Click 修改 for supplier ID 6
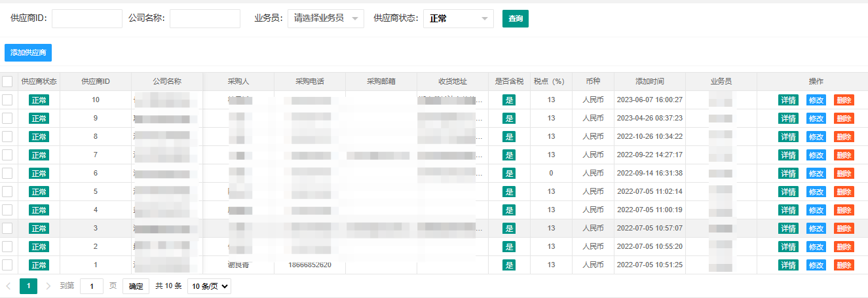 pyautogui.click(x=816, y=174)
